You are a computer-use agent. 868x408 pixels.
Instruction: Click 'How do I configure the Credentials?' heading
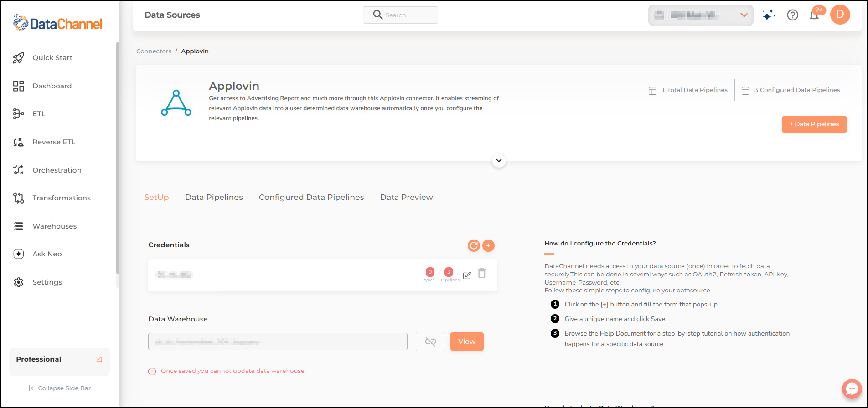(600, 244)
